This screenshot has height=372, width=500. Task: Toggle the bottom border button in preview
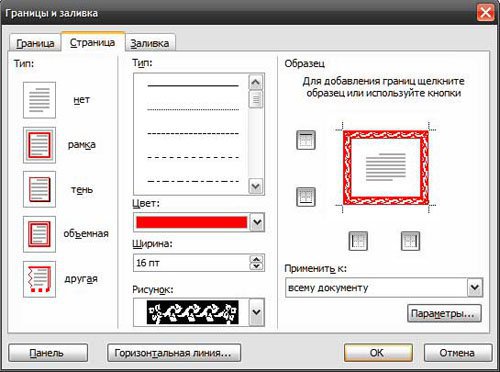(x=306, y=197)
